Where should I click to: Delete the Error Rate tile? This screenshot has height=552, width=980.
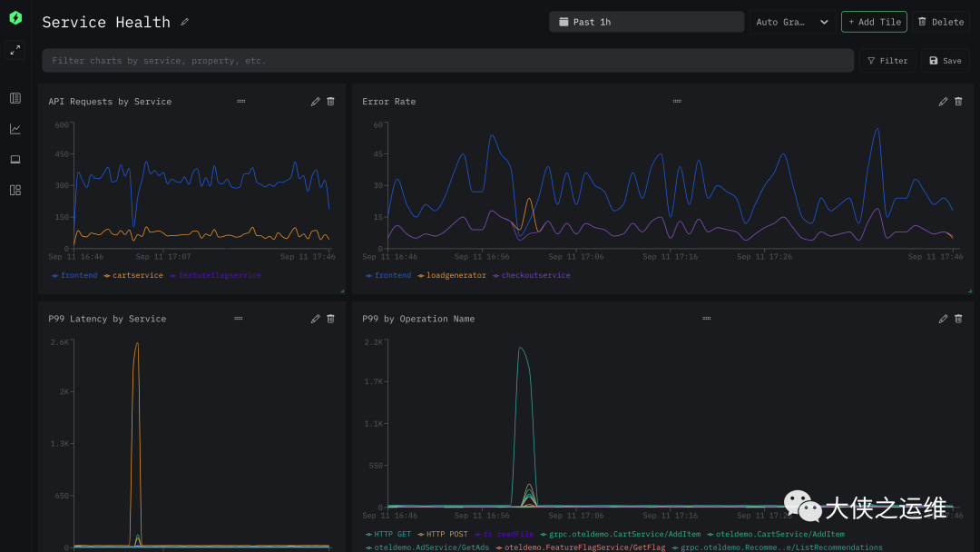pos(958,102)
